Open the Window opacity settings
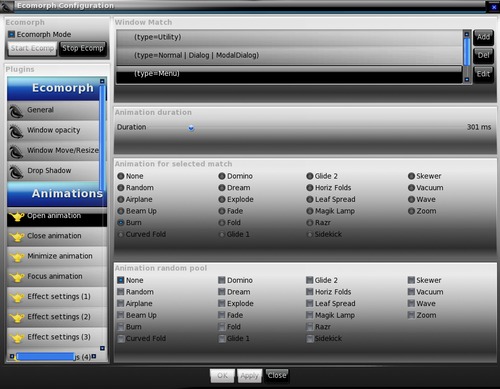 coord(53,131)
